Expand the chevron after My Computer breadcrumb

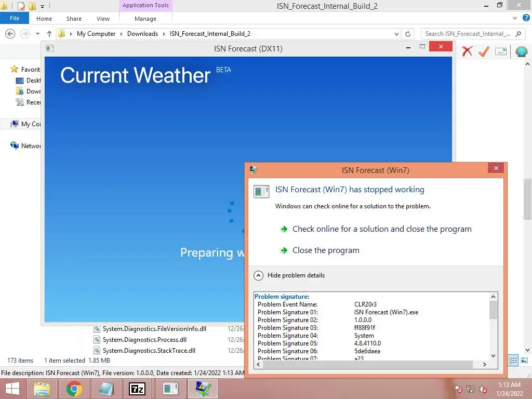122,34
